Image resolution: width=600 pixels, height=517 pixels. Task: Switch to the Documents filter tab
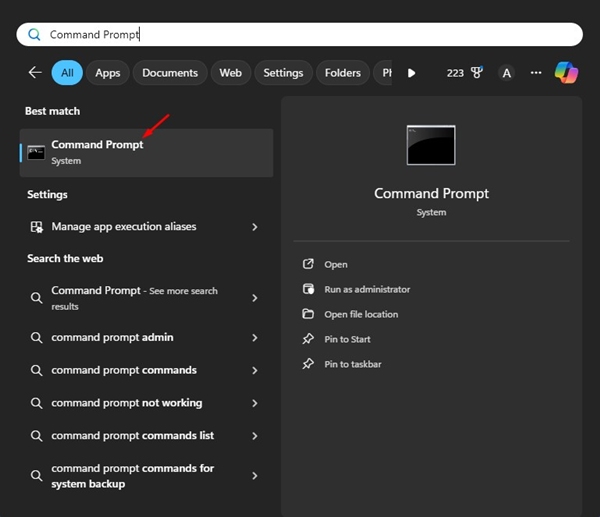(170, 73)
